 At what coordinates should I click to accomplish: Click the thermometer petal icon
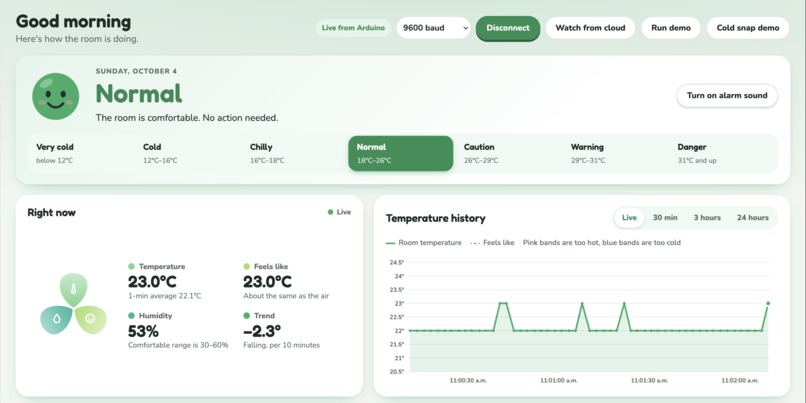[74, 290]
